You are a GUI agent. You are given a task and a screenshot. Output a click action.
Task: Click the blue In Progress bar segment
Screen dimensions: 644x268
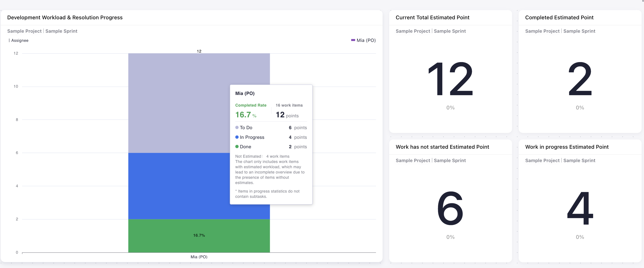tap(175, 186)
